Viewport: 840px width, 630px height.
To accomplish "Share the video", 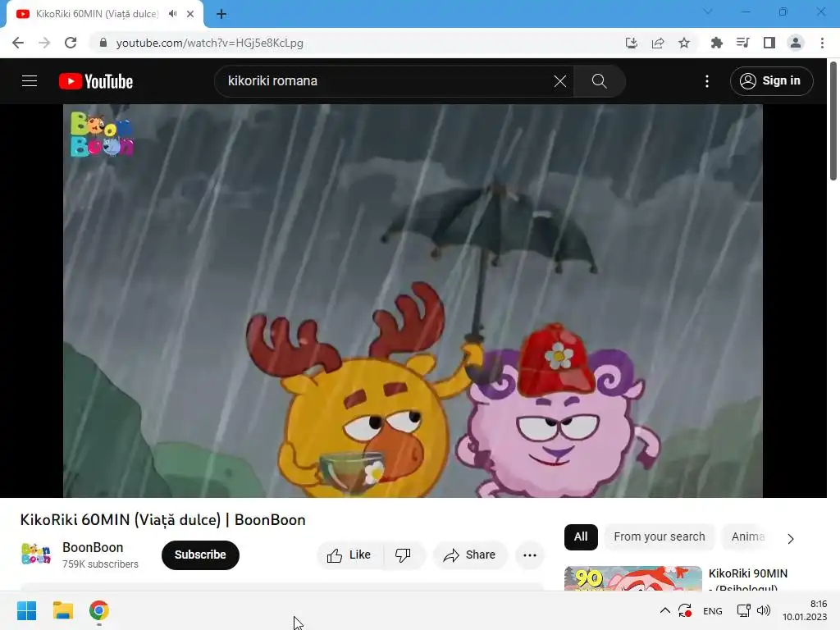I will click(470, 555).
